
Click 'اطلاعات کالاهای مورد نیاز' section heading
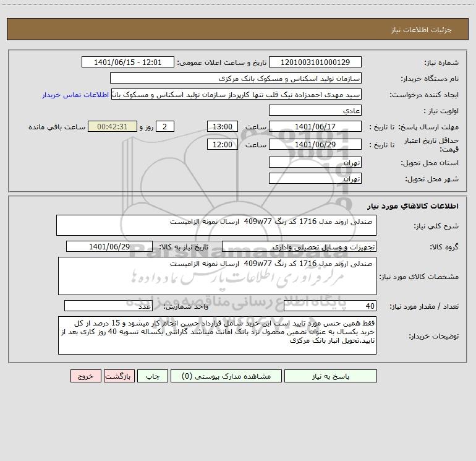point(413,206)
